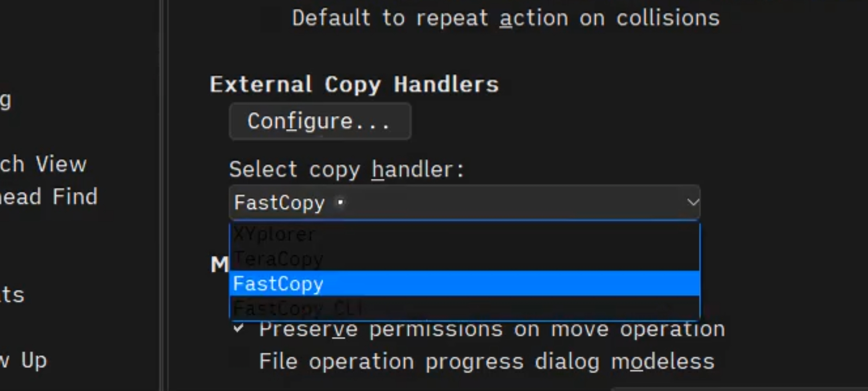Select the highlighted FastCopy list entry
This screenshot has height=391, width=868.
[x=464, y=283]
